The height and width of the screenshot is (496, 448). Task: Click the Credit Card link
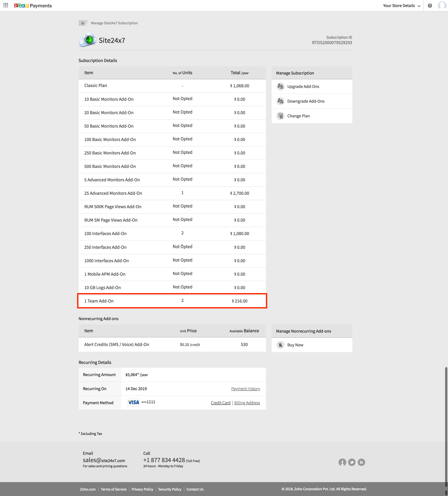tap(220, 403)
